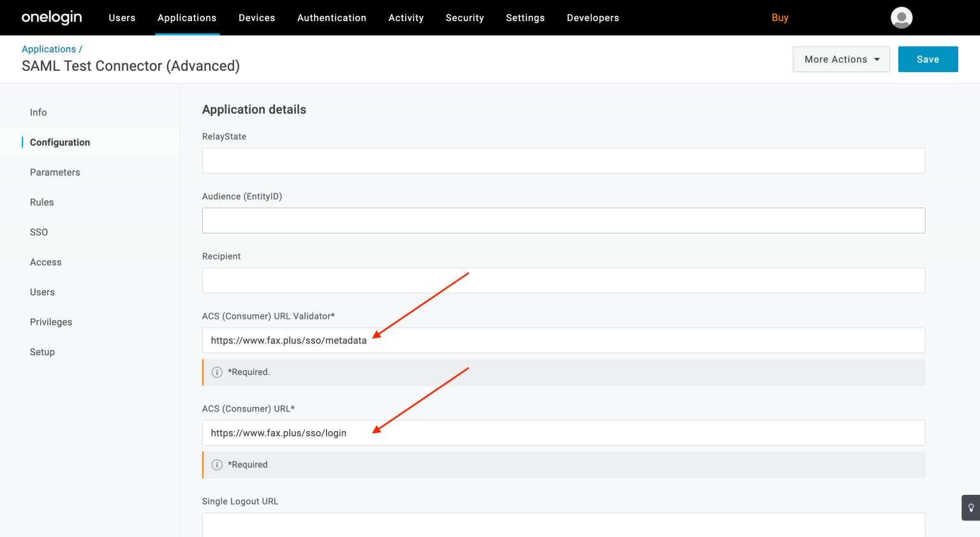Open the user profile avatar
980x537 pixels.
click(x=901, y=18)
